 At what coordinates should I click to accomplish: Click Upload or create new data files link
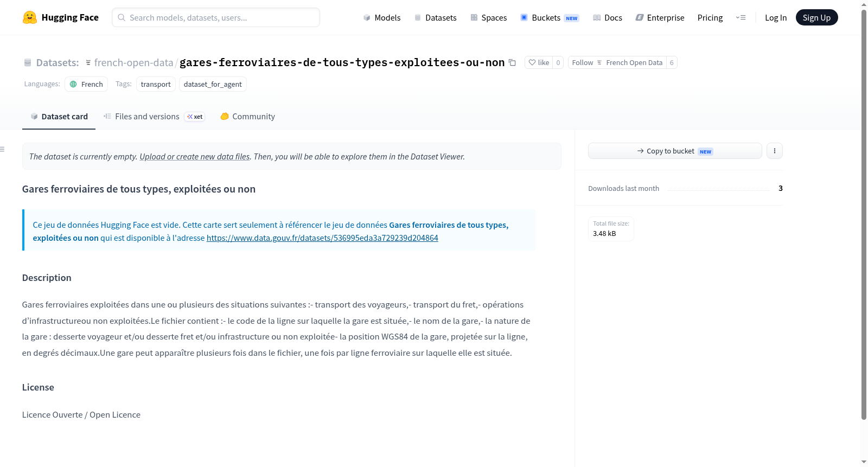195,156
